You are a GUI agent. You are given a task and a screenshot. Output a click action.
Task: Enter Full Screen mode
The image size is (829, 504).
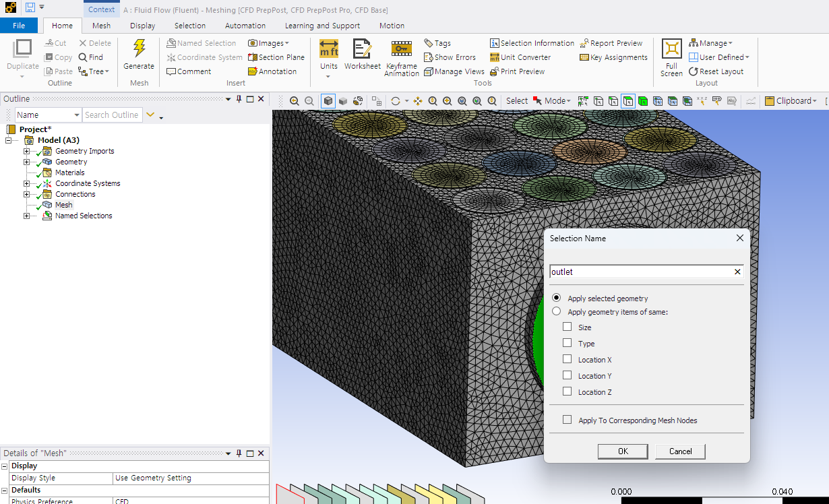pyautogui.click(x=672, y=57)
